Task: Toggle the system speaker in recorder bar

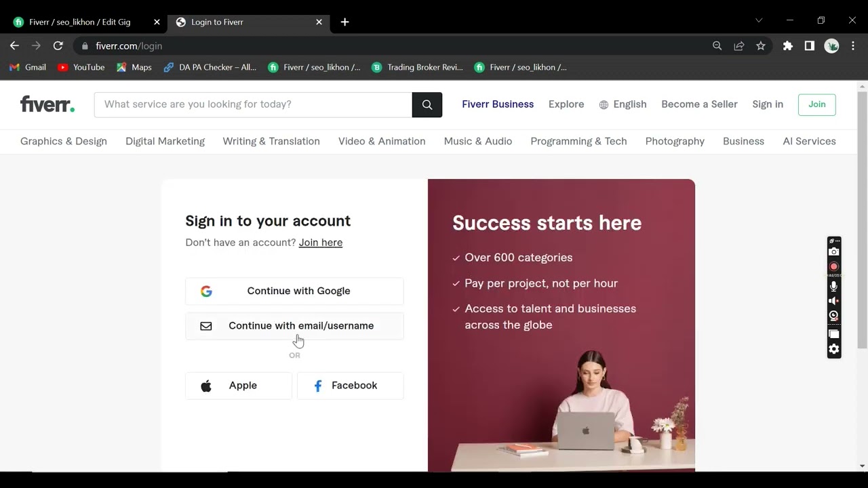Action: [x=834, y=301]
